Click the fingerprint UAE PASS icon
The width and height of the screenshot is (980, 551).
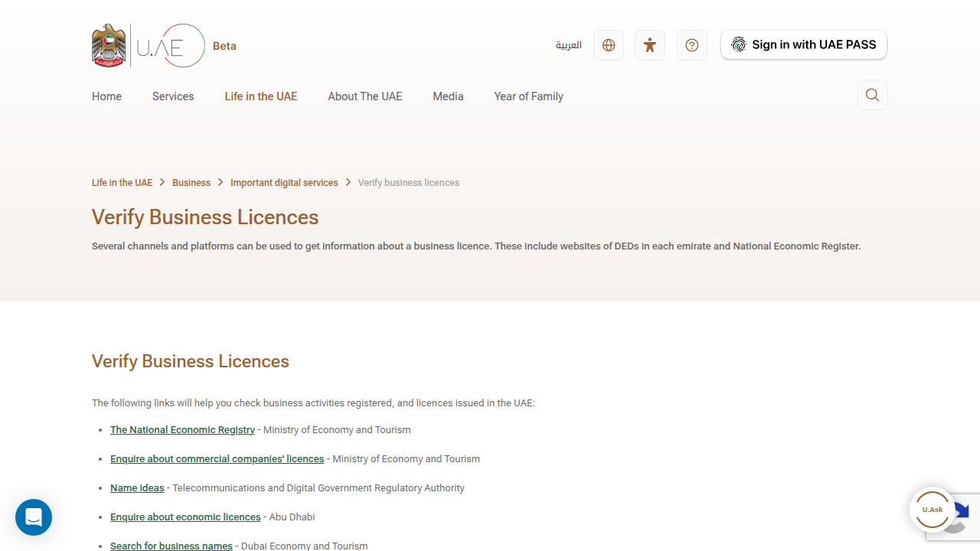click(x=738, y=45)
